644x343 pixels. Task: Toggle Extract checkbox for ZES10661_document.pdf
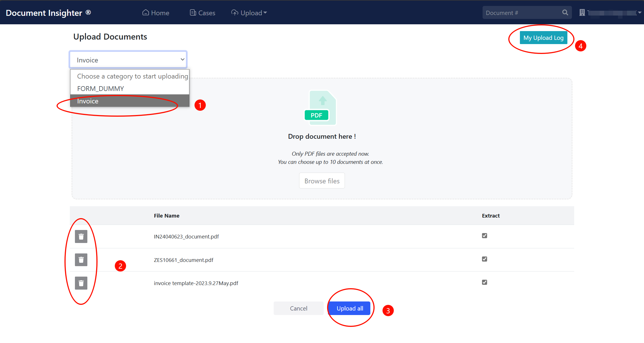(x=485, y=259)
